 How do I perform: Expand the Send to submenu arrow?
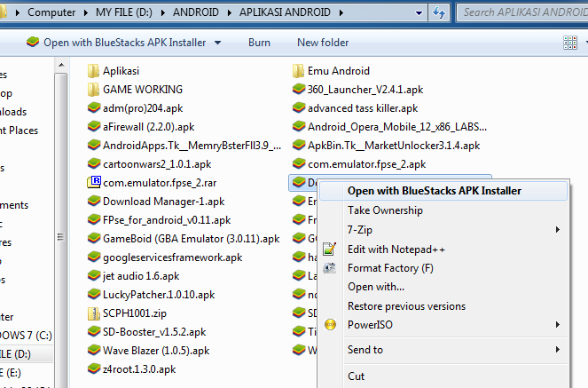pyautogui.click(x=558, y=349)
